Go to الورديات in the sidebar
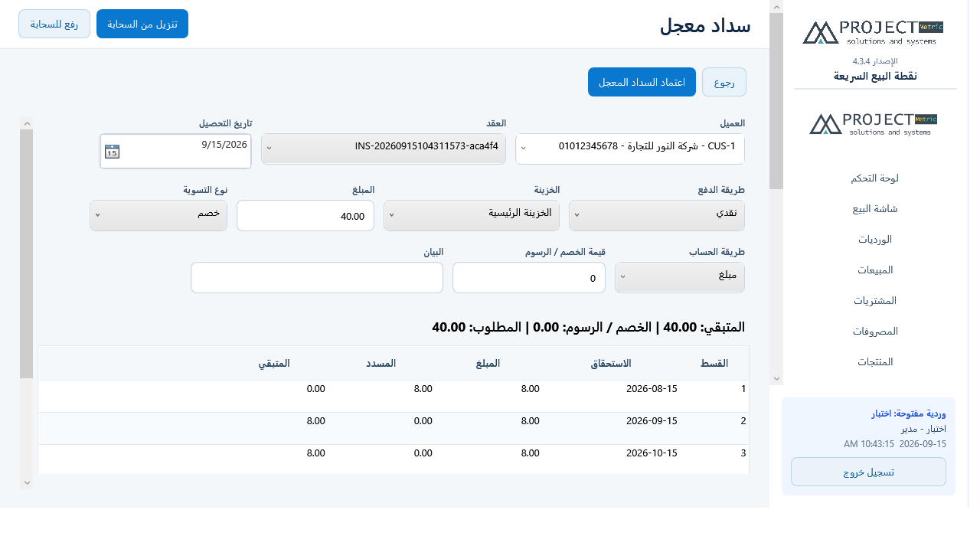 tap(874, 239)
